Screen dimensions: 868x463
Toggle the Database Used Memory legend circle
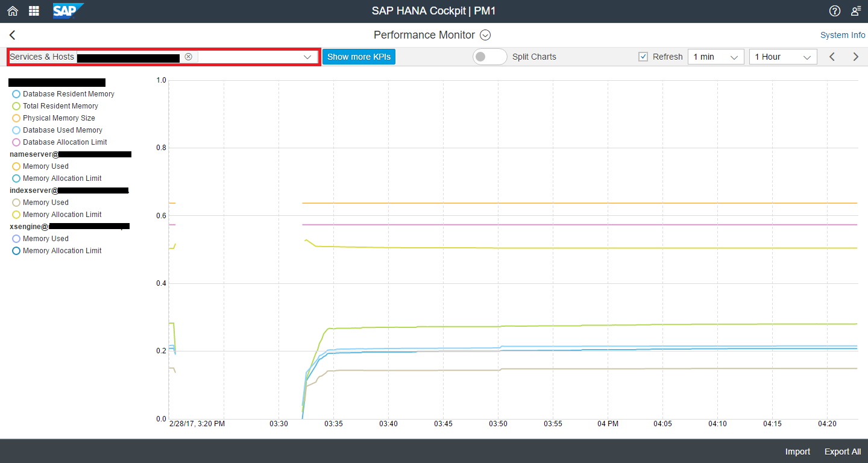(x=16, y=130)
